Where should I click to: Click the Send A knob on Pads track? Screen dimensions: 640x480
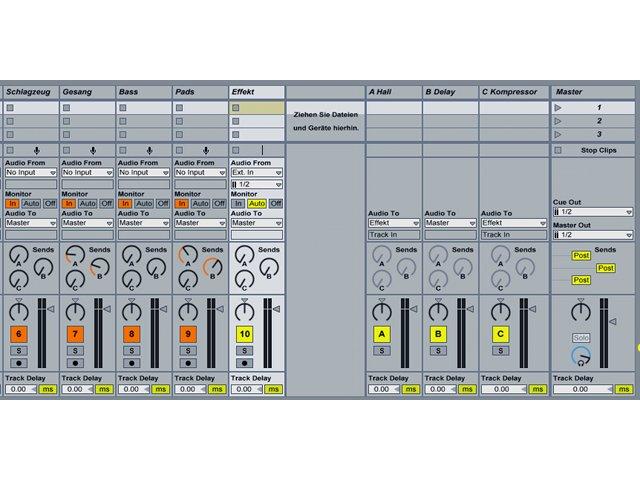coord(187,255)
